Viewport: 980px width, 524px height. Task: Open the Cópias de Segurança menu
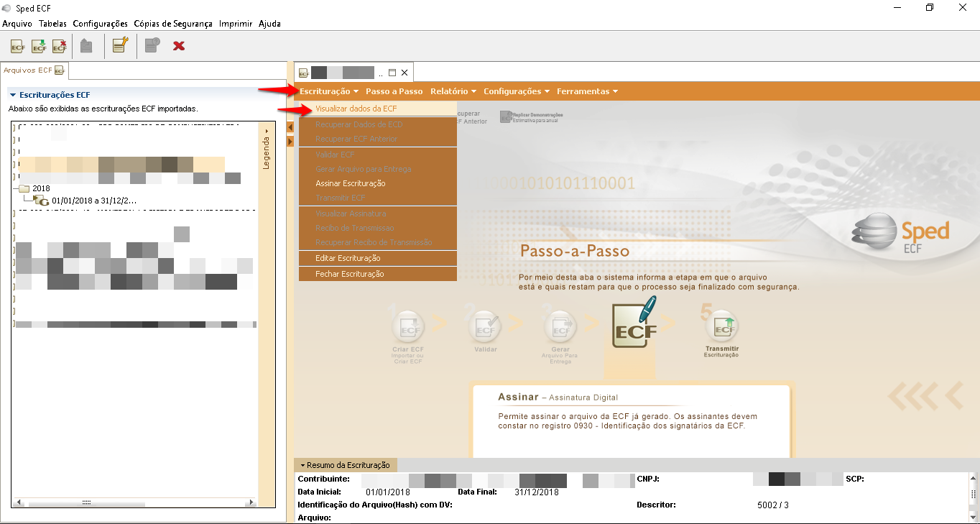(173, 24)
